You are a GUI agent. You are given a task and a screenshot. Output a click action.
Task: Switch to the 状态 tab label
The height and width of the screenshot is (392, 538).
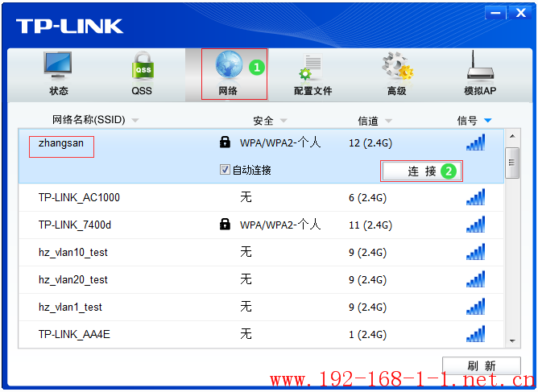(59, 91)
